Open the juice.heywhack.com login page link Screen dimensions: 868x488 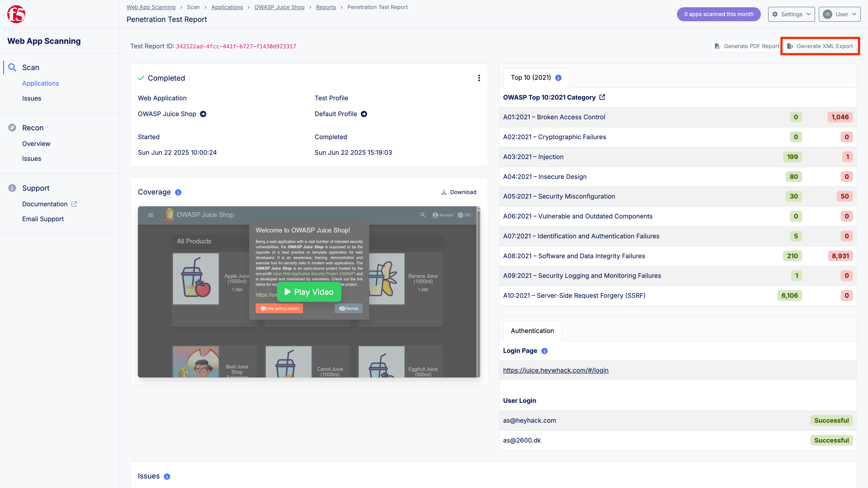coord(556,370)
